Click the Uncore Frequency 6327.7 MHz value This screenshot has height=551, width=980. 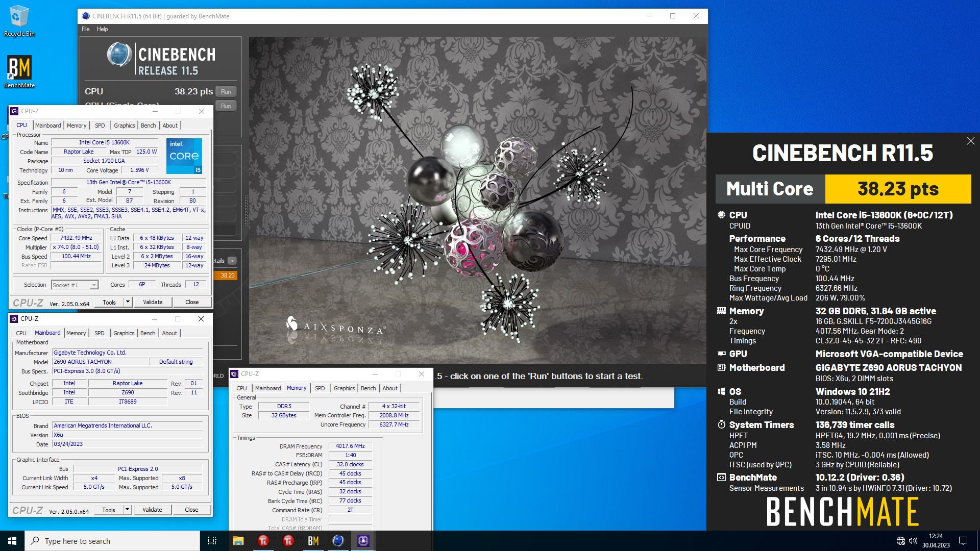click(394, 424)
